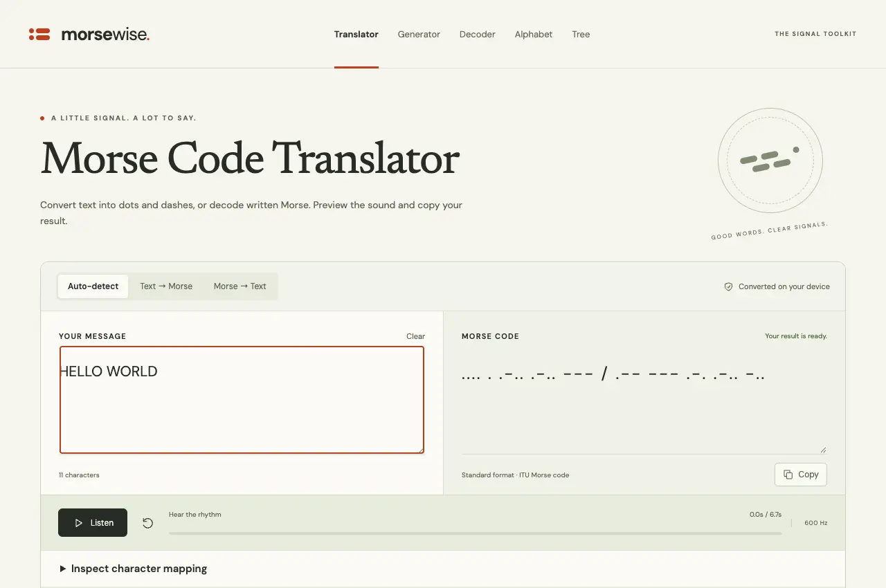Click THE SIGNAL TOOLKIT header text
Screen dimensions: 886x588
[x=815, y=34]
